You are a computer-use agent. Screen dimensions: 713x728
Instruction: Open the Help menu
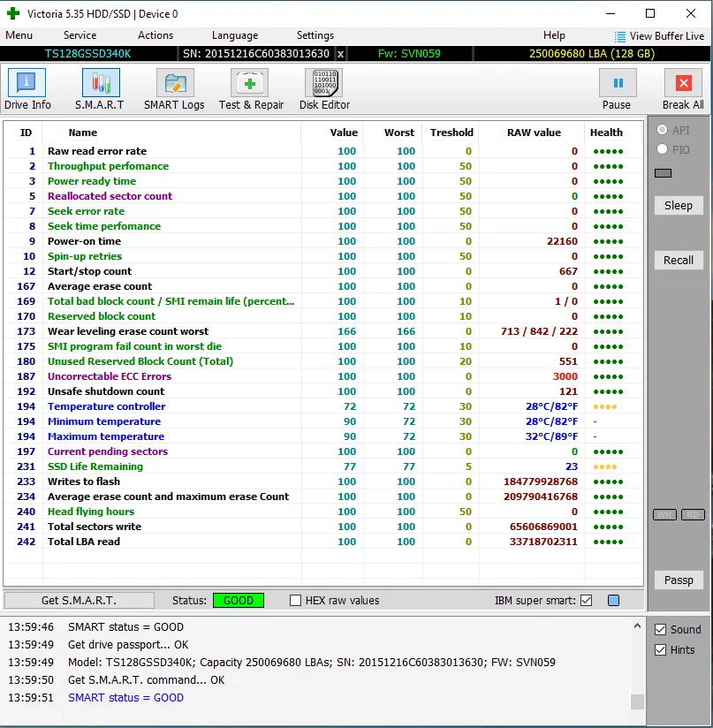pos(554,35)
